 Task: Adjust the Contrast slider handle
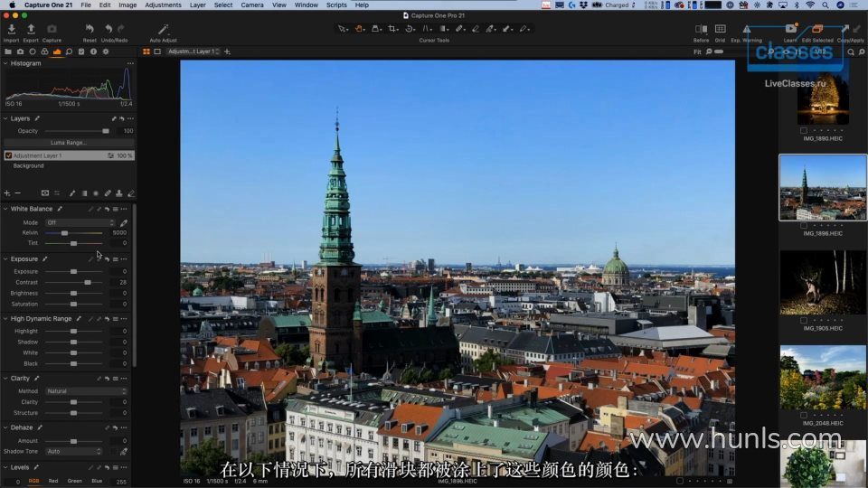click(87, 282)
